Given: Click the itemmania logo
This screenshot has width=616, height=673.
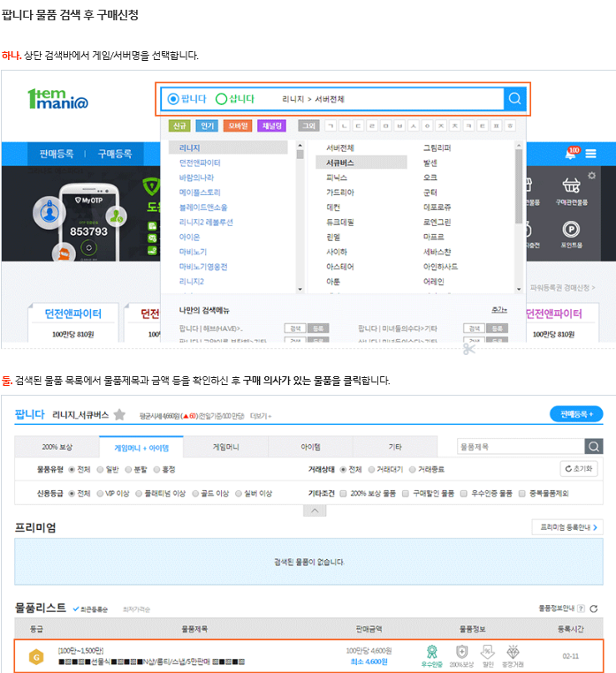Looking at the screenshot, I should tap(57, 99).
